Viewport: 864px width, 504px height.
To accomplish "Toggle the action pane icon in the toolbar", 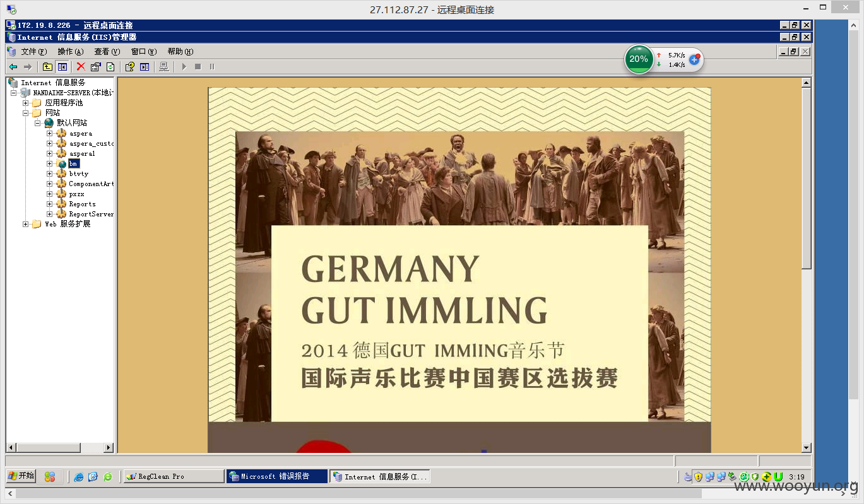I will pyautogui.click(x=145, y=67).
